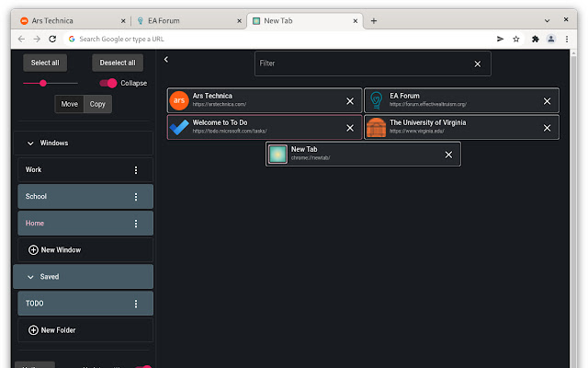Click the University of Virginia favicon
The image size is (588, 368).
click(x=376, y=127)
